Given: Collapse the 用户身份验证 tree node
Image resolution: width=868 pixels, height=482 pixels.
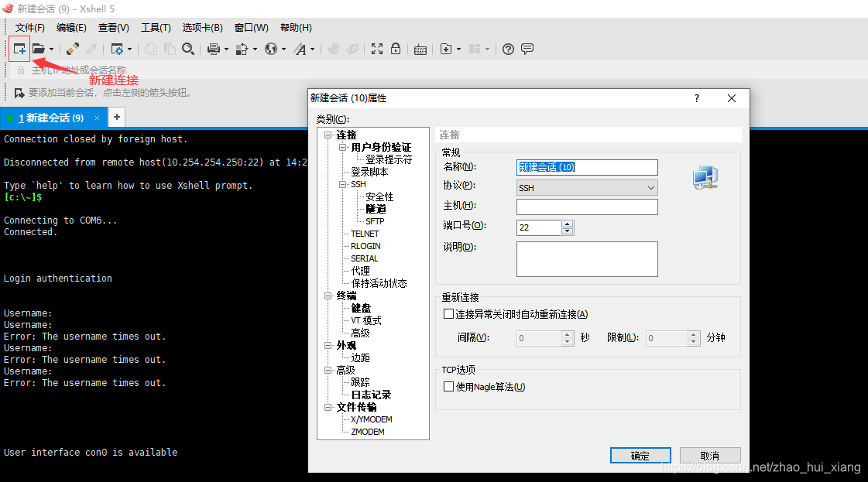Looking at the screenshot, I should (x=343, y=147).
